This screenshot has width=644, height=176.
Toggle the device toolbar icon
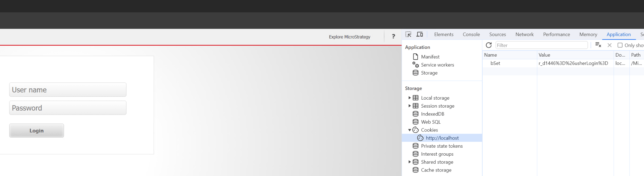pyautogui.click(x=420, y=34)
